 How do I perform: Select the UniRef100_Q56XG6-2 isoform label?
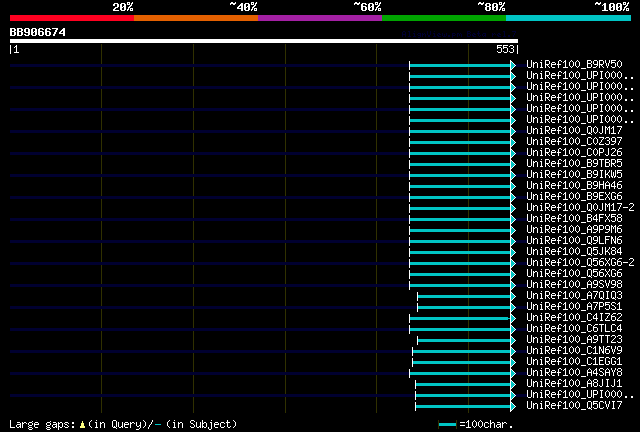(580, 263)
